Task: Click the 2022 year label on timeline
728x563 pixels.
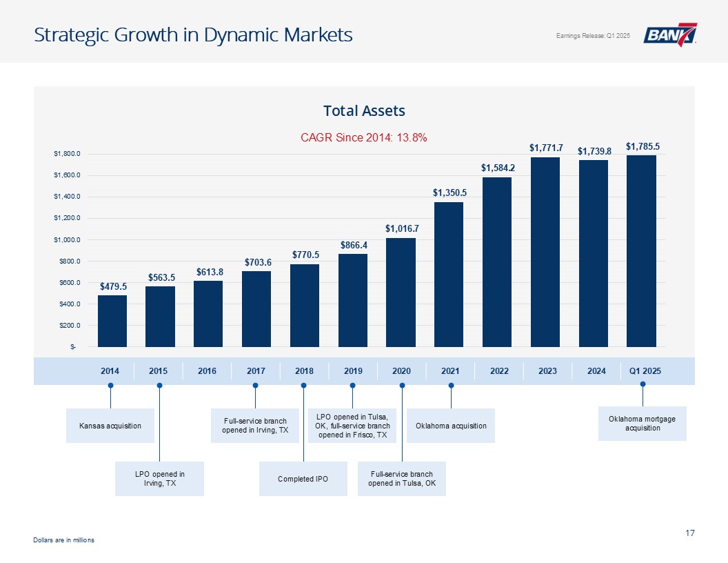Action: (x=499, y=371)
